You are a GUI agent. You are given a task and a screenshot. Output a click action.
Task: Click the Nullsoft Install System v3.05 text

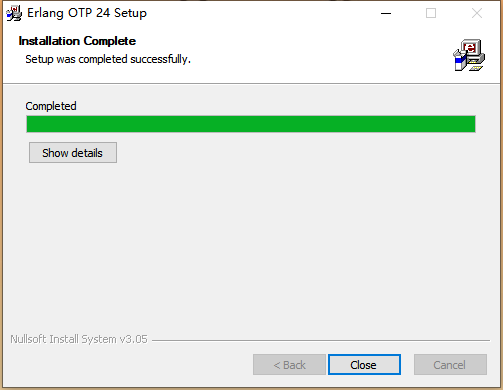coord(79,339)
